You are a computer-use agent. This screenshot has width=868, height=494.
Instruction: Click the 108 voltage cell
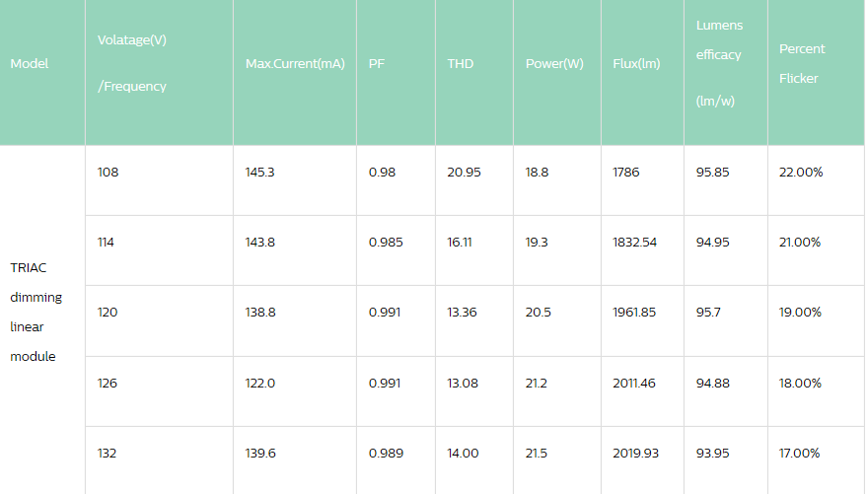click(x=108, y=173)
